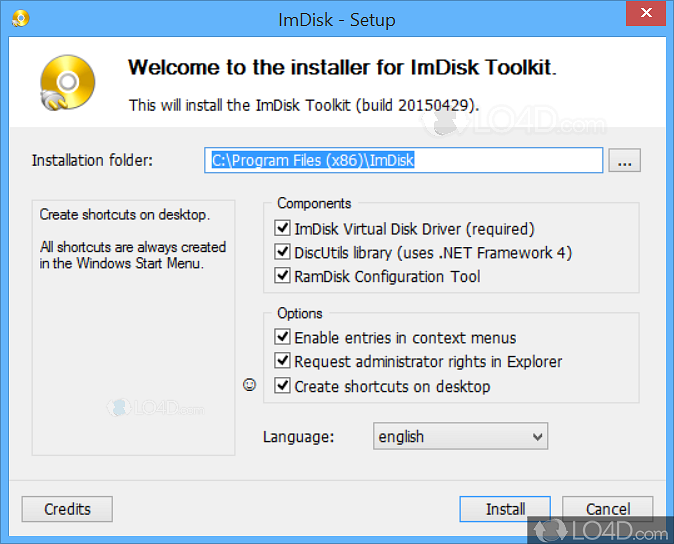Click the 'Language:' label
The image size is (674, 544).
pos(298,437)
